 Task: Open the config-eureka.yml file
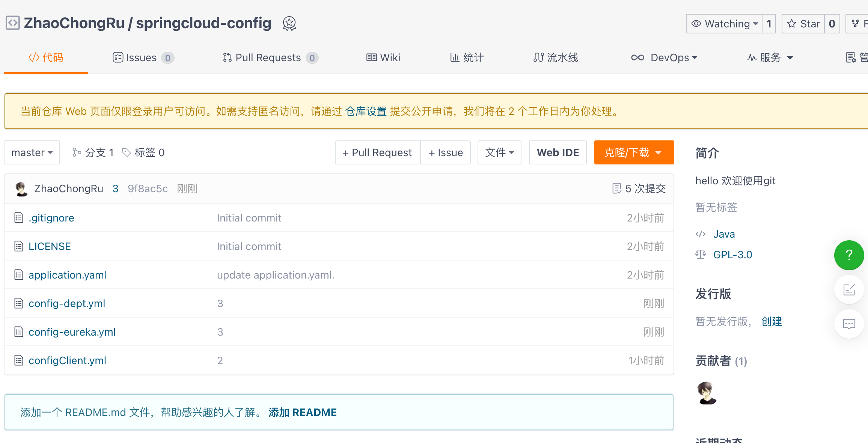(72, 332)
